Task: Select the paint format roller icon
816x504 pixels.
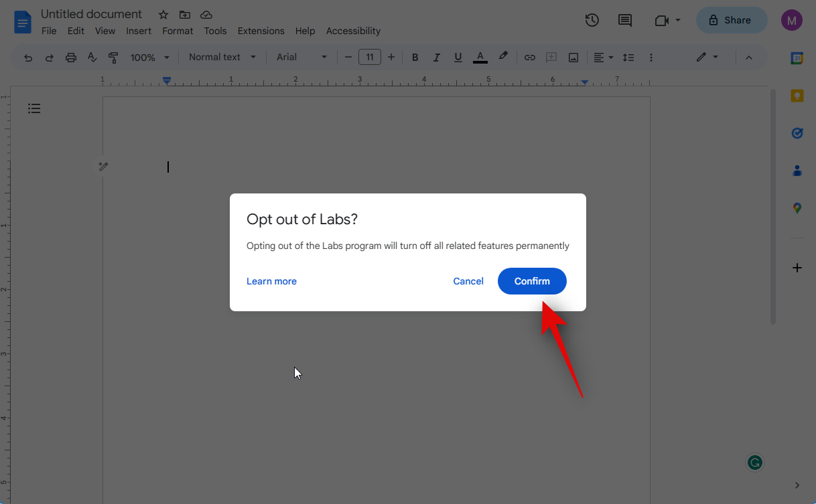Action: (x=113, y=58)
